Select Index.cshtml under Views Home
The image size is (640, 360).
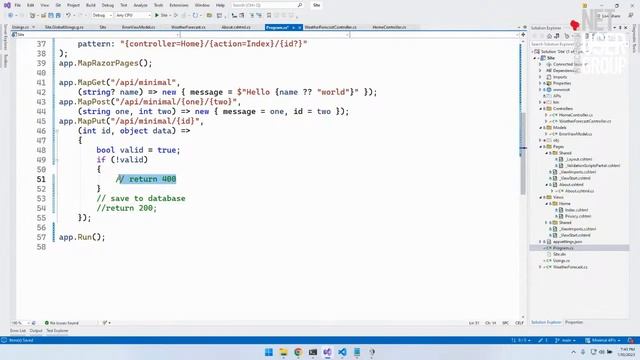click(x=578, y=210)
